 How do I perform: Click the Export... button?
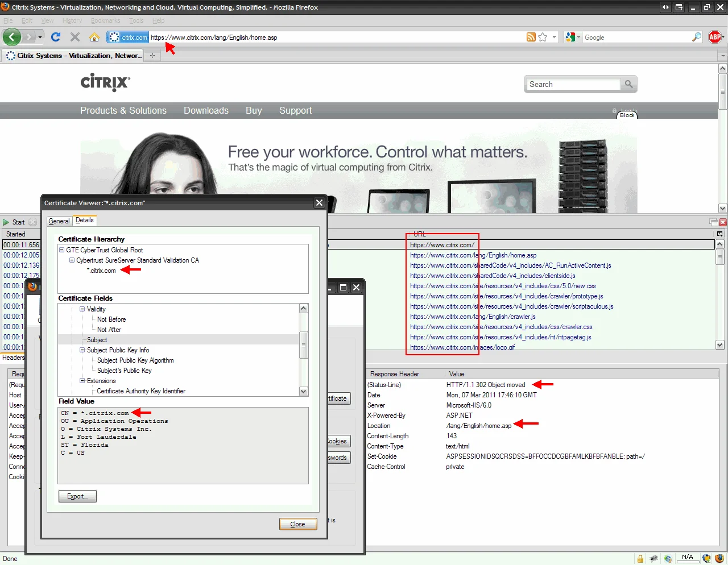(x=77, y=496)
